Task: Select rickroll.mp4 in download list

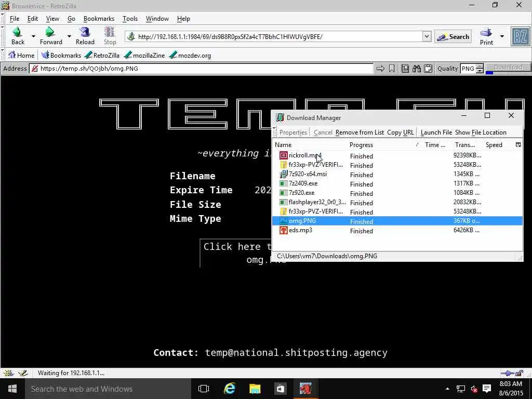Action: [x=397, y=155]
